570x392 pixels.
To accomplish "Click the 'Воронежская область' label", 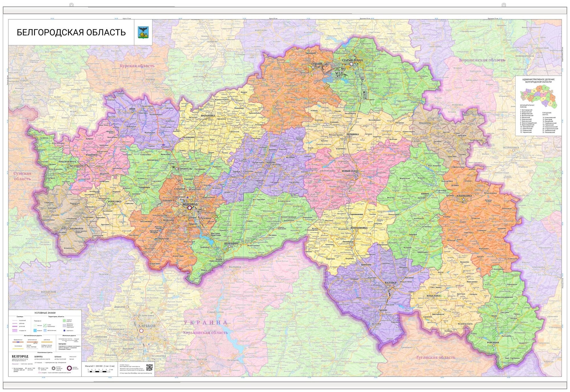I will 482,60.
